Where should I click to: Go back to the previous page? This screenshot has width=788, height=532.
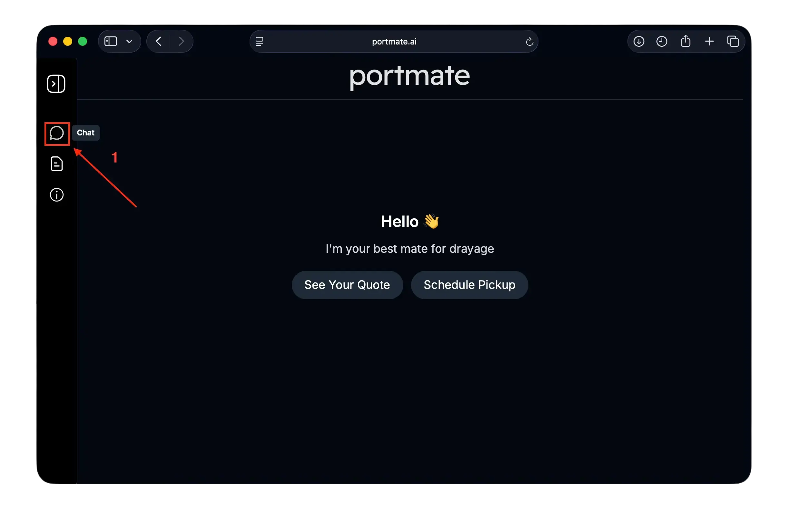click(x=158, y=41)
